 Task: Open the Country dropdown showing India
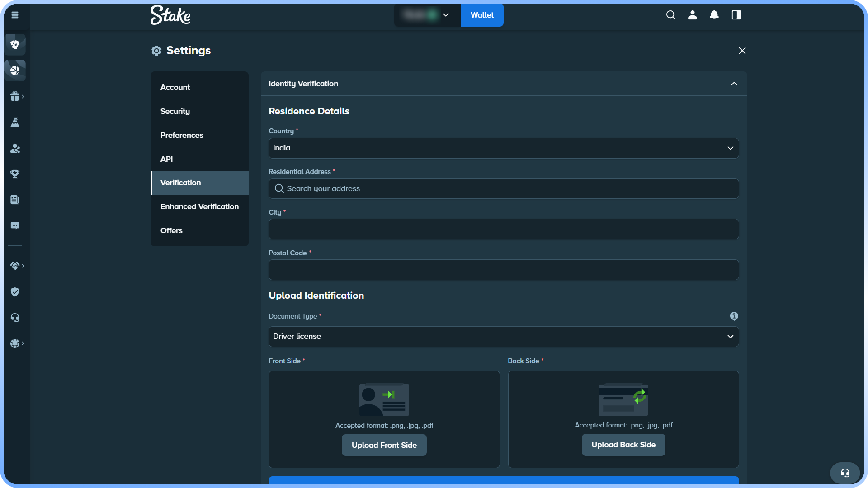point(504,148)
